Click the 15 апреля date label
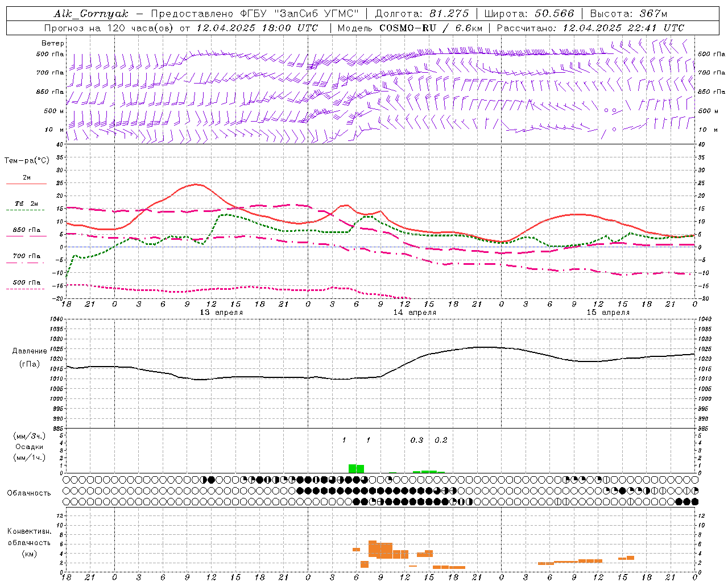This screenshot has height=582, width=728. pos(608,313)
